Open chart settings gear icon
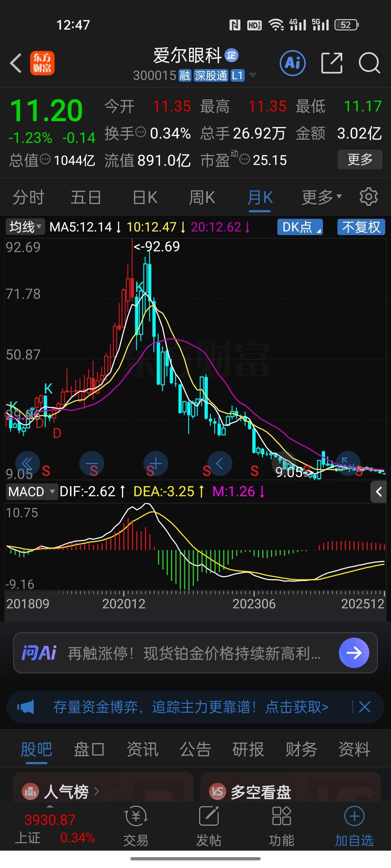The image size is (391, 868). (x=369, y=197)
